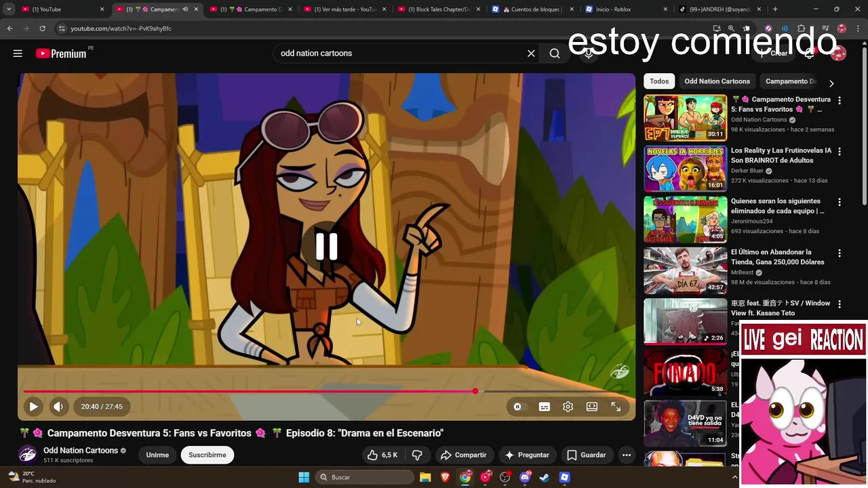Open Roblox from taskbar
This screenshot has height=488, width=868.
point(564,477)
